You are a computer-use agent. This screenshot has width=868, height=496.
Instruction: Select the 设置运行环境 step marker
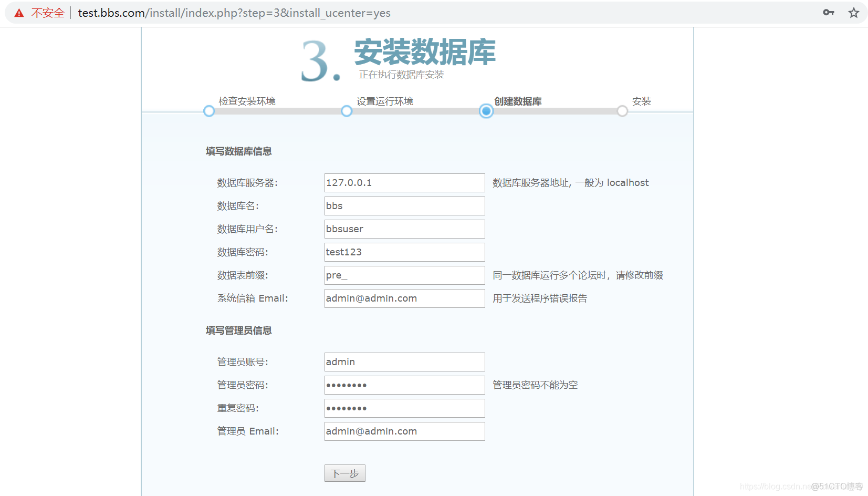point(347,111)
